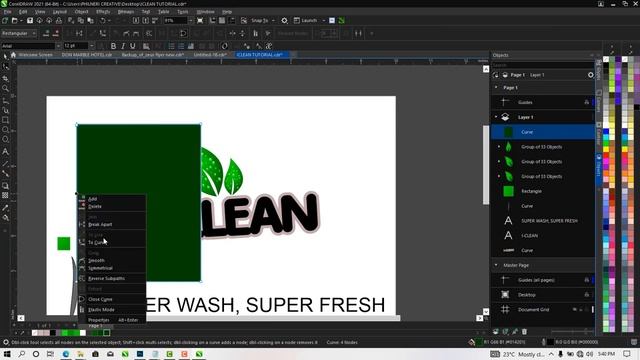This screenshot has width=640, height=360.
Task: Select the Crop tool in the toolbox
Action: coord(5,78)
